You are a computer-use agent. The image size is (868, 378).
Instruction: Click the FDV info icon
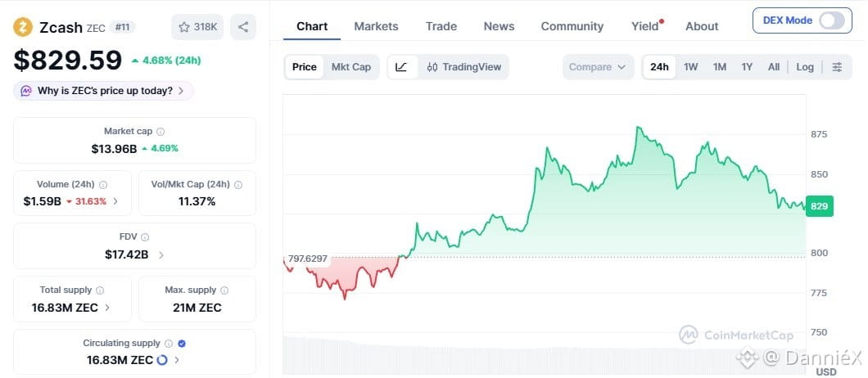145,237
